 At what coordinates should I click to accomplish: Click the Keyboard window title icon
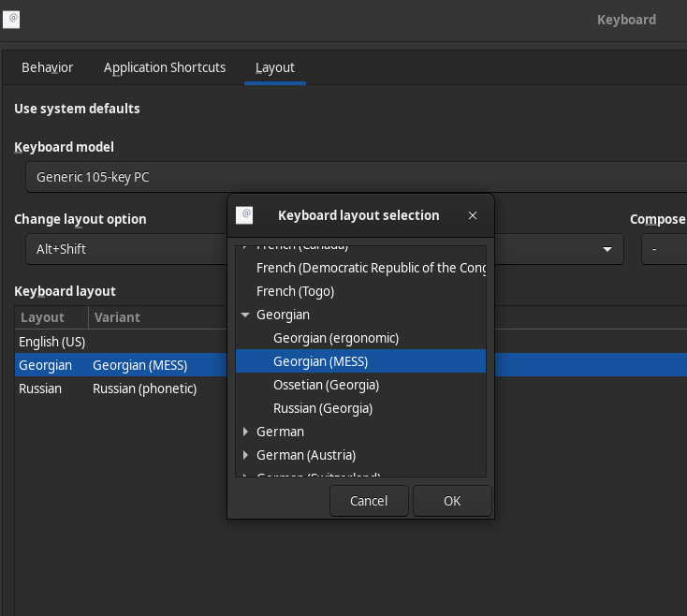[x=11, y=20]
